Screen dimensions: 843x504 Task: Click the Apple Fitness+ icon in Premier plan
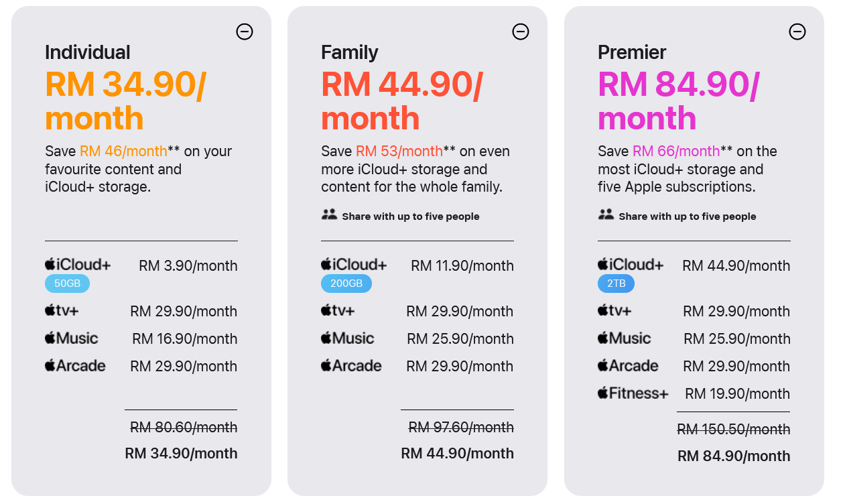(604, 393)
